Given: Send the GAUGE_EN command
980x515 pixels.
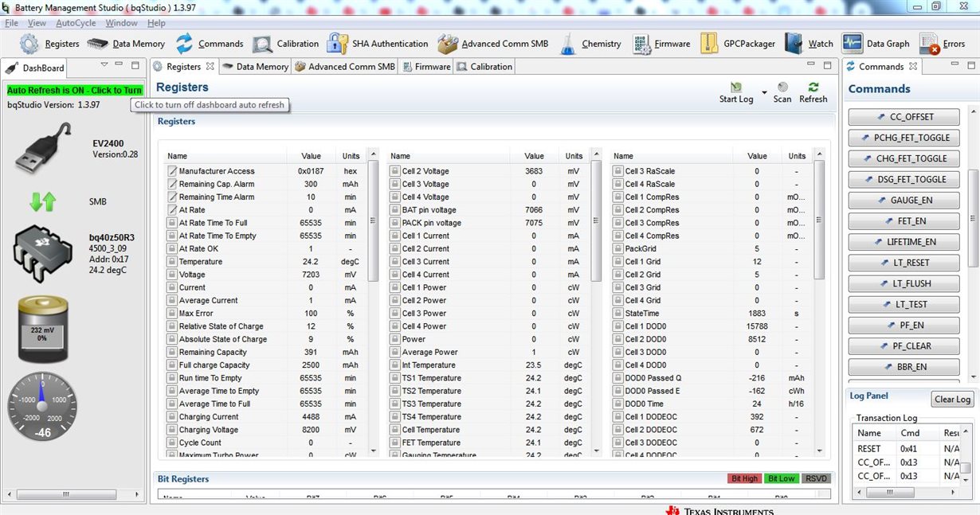Looking at the screenshot, I should [x=904, y=201].
